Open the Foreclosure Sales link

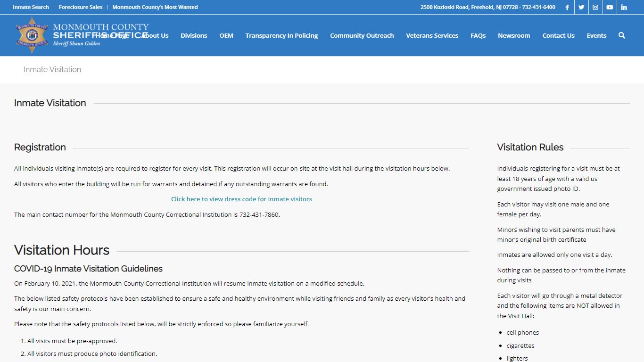coord(81,7)
